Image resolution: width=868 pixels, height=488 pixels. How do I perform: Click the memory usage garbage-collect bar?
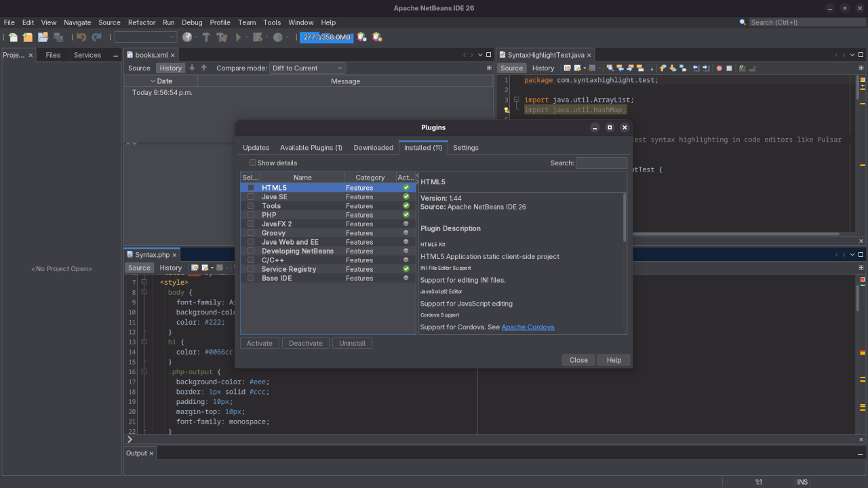coord(327,37)
